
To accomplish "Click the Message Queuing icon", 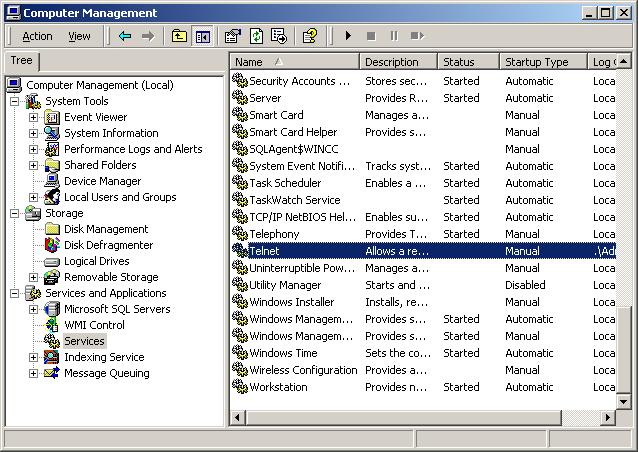I will coord(52,373).
